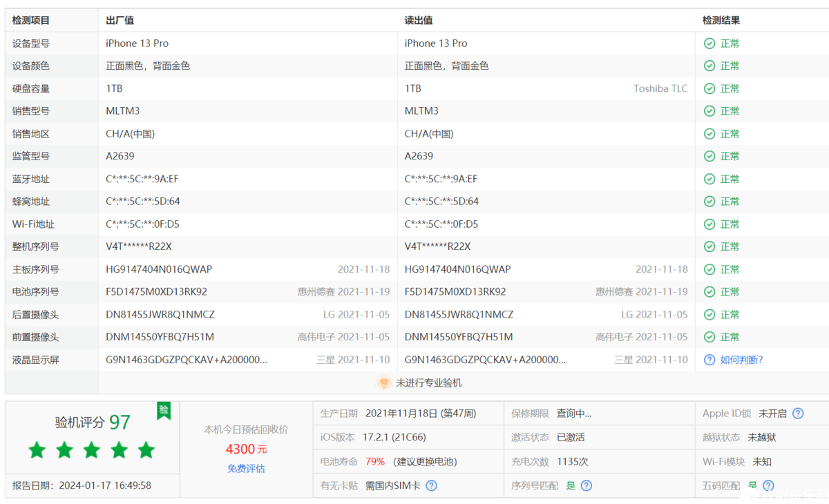Click Wi-Fi模块 value 未知
The height and width of the screenshot is (504, 829).
(762, 461)
